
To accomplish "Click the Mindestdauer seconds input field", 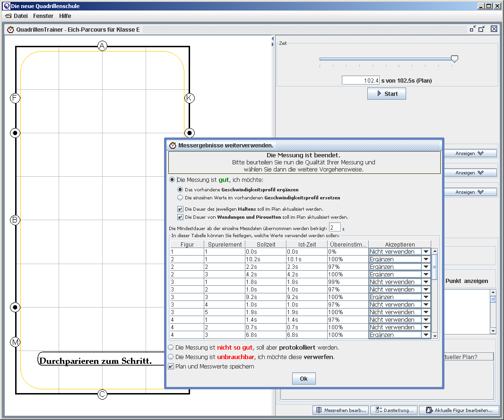I will click(335, 228).
